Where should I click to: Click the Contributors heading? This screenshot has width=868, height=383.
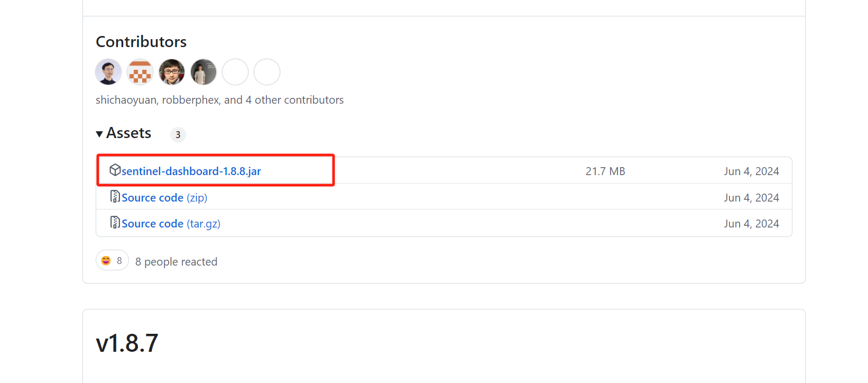click(x=141, y=42)
